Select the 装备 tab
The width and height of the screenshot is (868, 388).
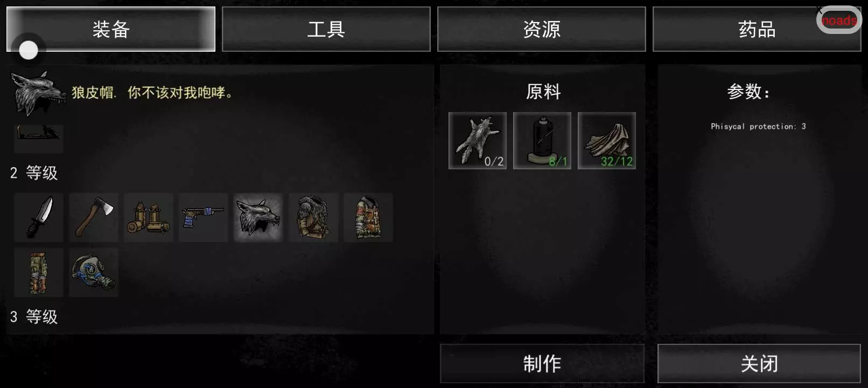click(111, 29)
